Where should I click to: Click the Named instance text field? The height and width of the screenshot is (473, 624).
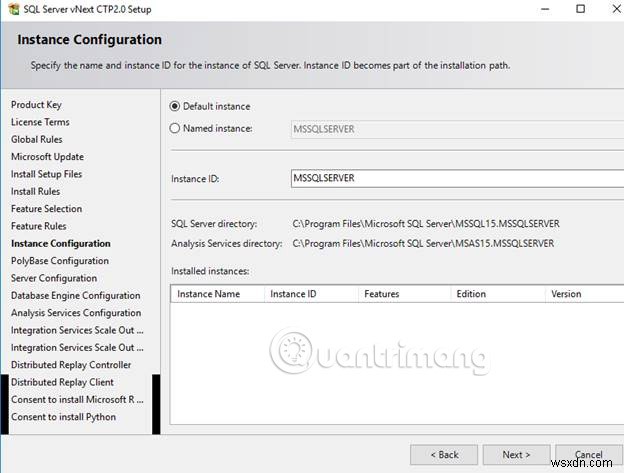457,129
